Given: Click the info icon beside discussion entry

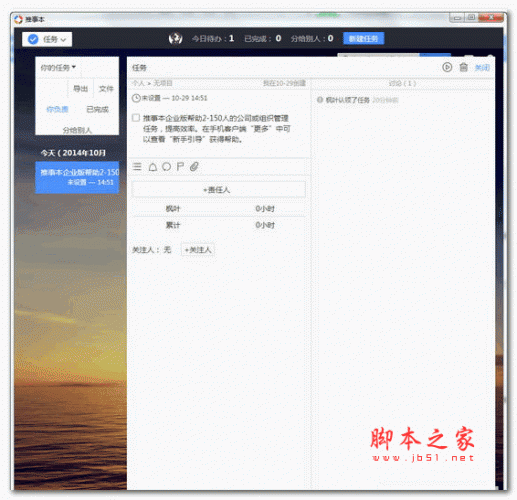Looking at the screenshot, I should [x=320, y=100].
